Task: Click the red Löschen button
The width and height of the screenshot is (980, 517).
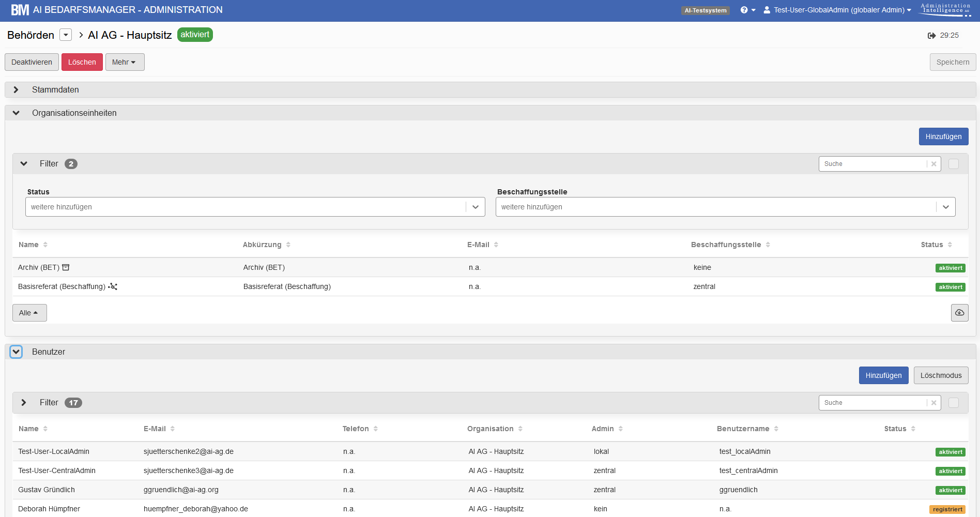Action: 82,62
